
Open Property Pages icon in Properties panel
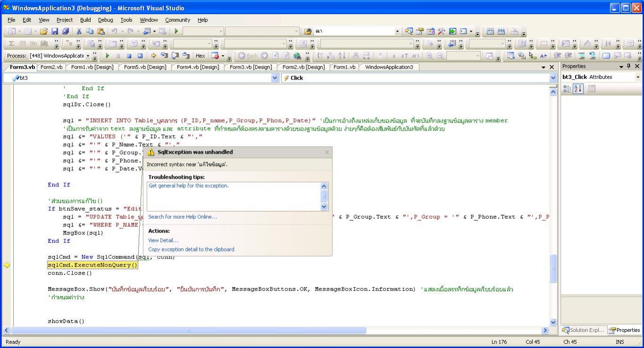click(x=592, y=89)
